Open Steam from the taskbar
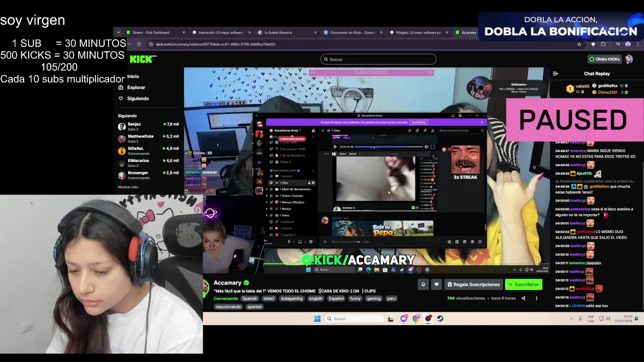This screenshot has height=362, width=644. coord(440,319)
